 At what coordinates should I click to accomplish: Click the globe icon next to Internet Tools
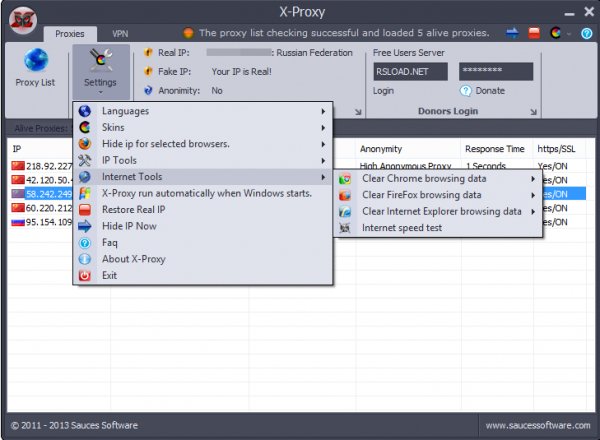[85, 177]
